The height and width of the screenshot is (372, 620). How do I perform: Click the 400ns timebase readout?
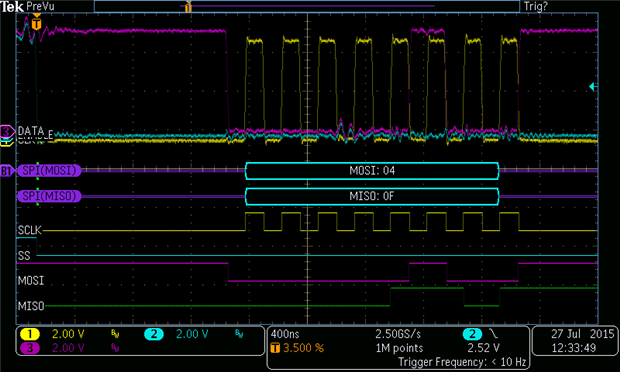coord(285,334)
